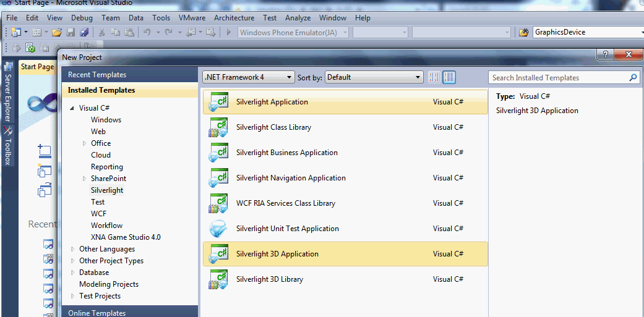Click the Silverlight Unit Test Application icon
This screenshot has height=317, width=644.
point(218,229)
